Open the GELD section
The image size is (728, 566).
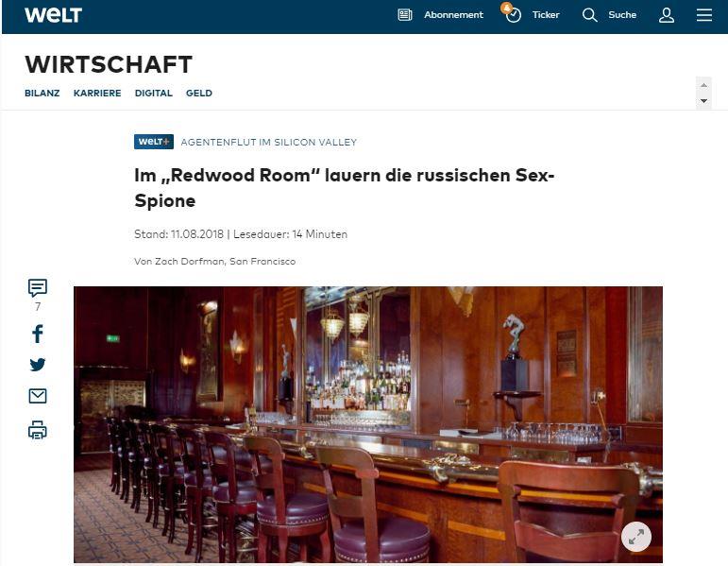(x=199, y=93)
